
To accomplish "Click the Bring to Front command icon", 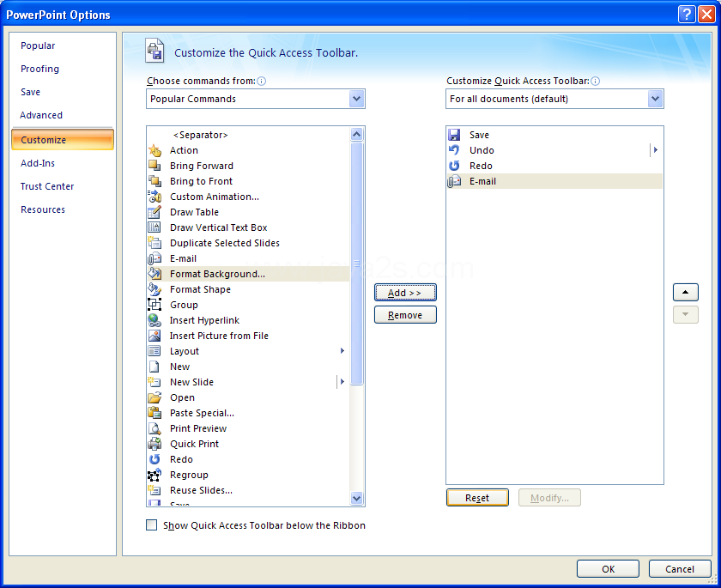I will coord(154,181).
